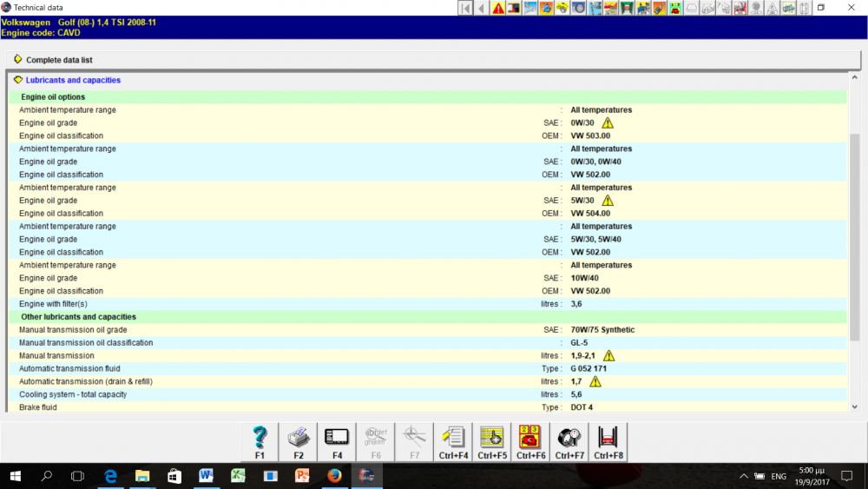868x489 pixels.
Task: Select the Other lubricants and capacities header row
Action: click(427, 317)
